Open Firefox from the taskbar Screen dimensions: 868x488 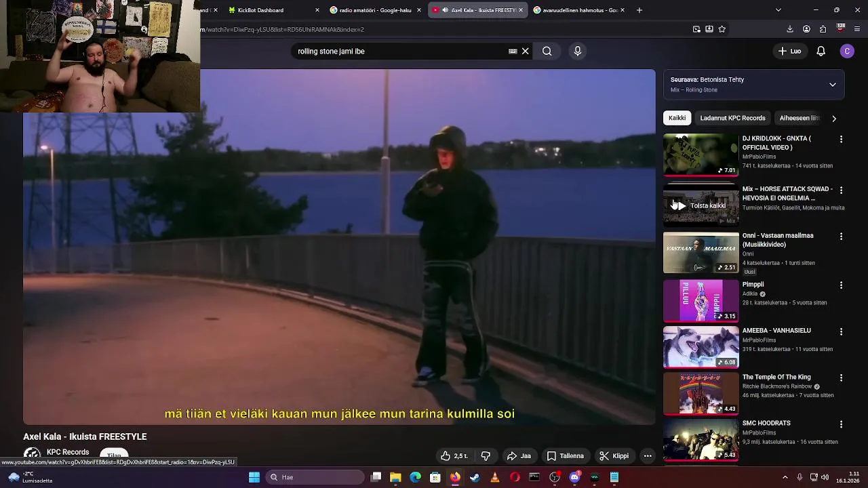point(455,477)
